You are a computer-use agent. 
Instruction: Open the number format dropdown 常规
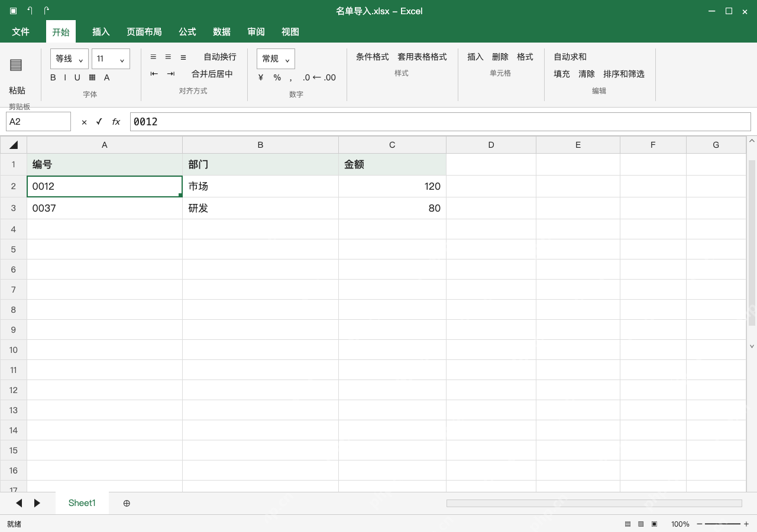(276, 59)
